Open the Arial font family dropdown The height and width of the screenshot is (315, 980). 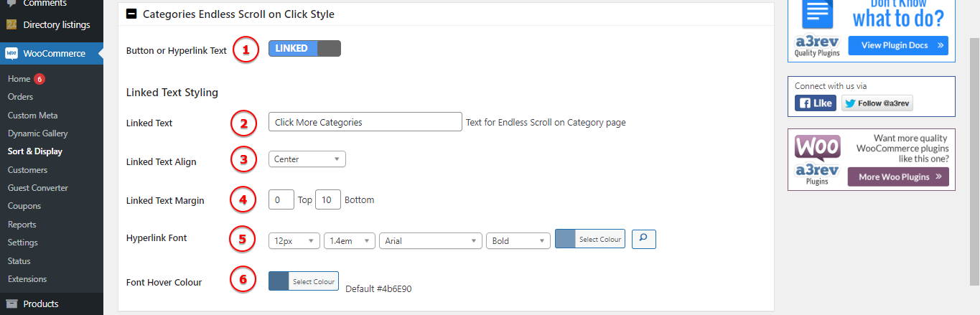coord(430,241)
